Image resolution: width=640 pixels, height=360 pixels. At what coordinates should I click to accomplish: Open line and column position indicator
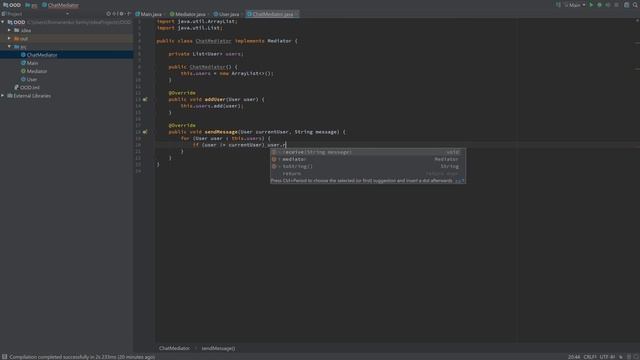(x=574, y=357)
